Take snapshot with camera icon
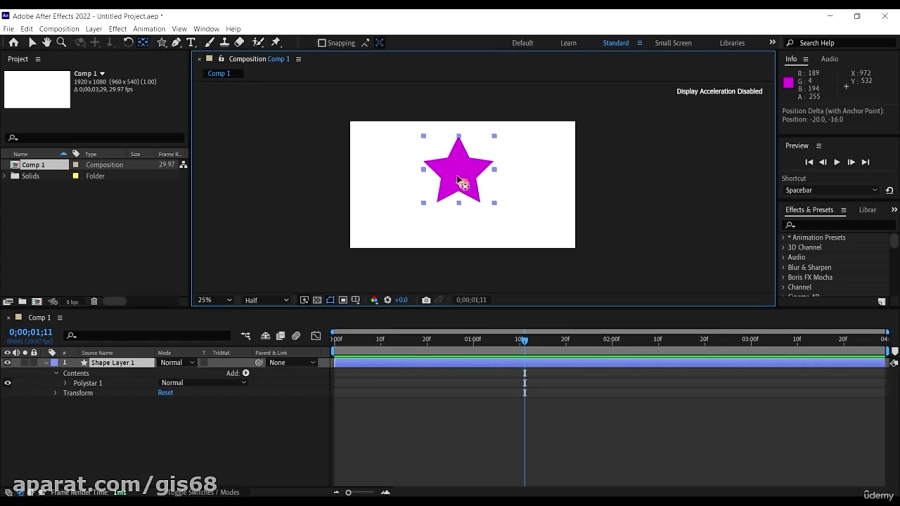 [x=426, y=300]
